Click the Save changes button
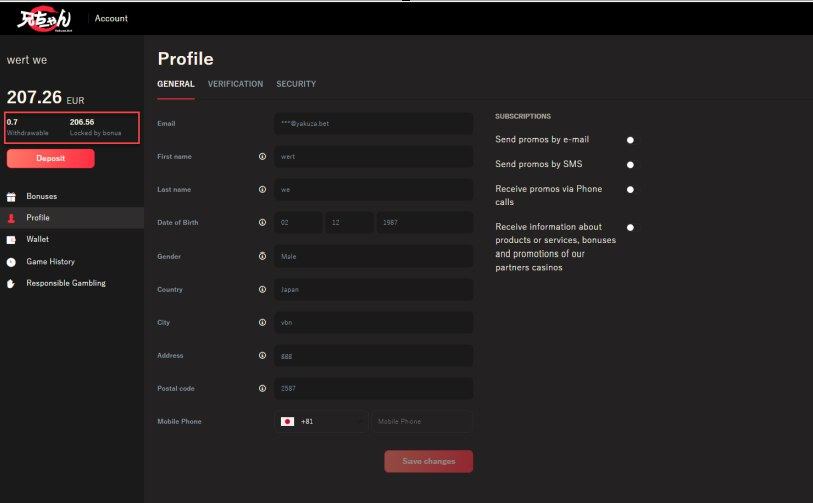The width and height of the screenshot is (813, 503). tap(428, 461)
